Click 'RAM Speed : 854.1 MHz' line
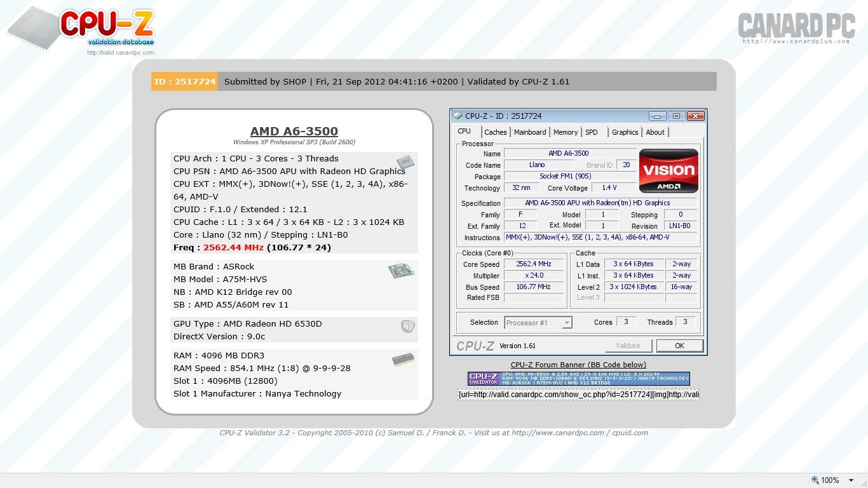 [x=262, y=369]
